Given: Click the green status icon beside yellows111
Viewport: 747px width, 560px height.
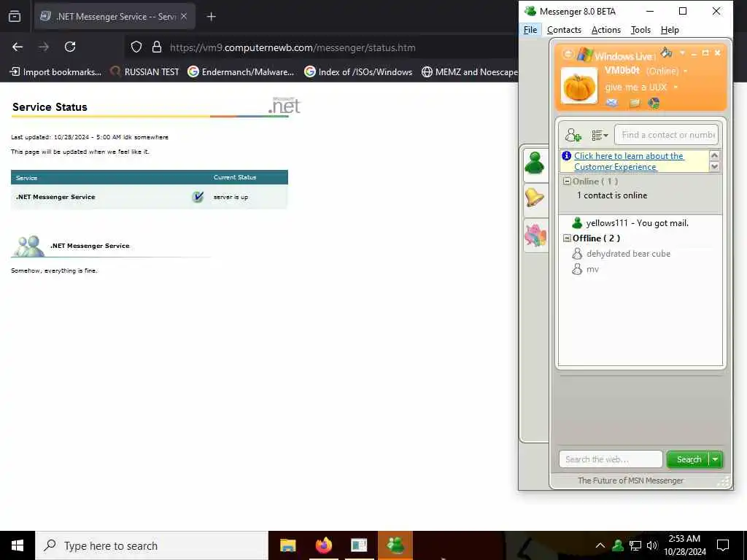Looking at the screenshot, I should pyautogui.click(x=577, y=223).
